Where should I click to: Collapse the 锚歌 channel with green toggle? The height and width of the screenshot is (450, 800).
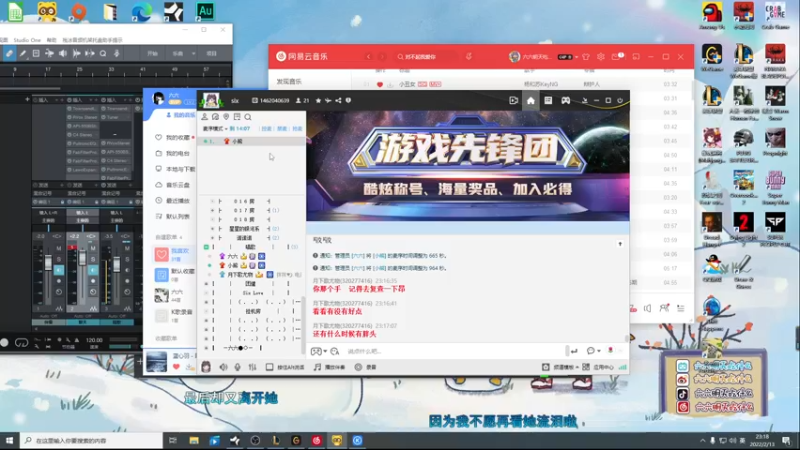pyautogui.click(x=207, y=247)
